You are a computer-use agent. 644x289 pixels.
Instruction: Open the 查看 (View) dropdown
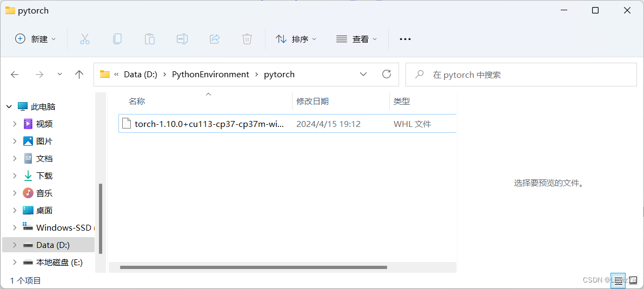tap(356, 39)
